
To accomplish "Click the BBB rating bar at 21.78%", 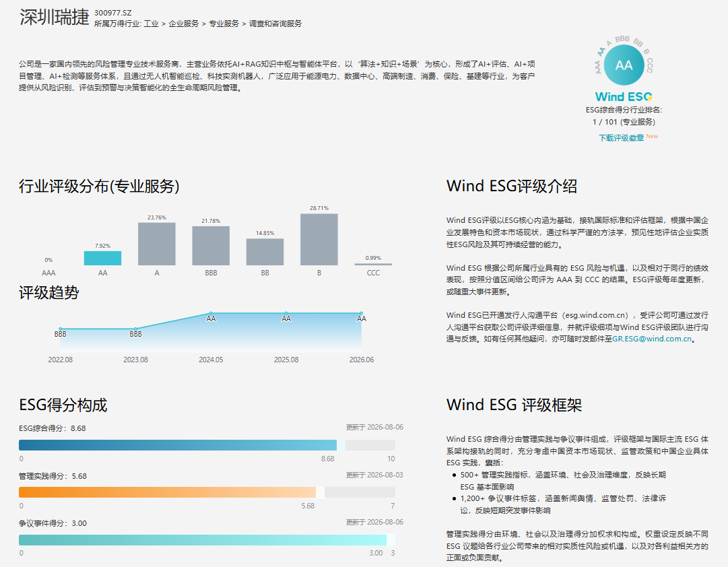I will pyautogui.click(x=211, y=246).
